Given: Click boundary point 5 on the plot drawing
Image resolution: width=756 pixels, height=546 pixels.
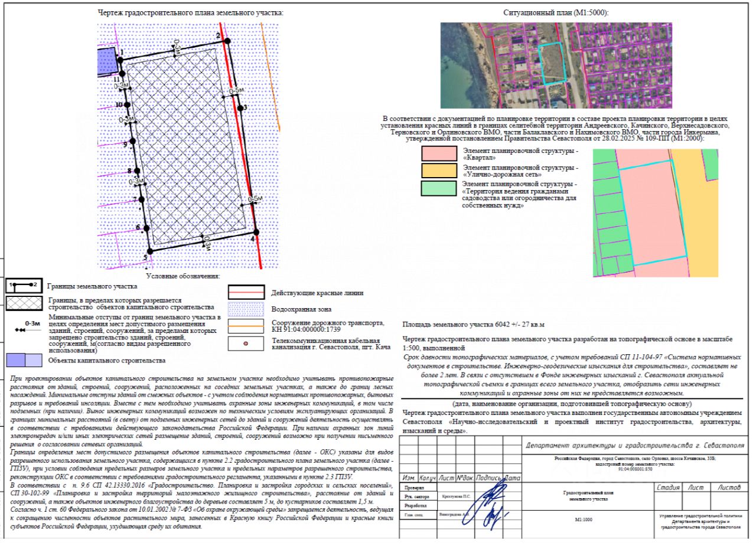Looking at the screenshot, I should pos(150,251).
